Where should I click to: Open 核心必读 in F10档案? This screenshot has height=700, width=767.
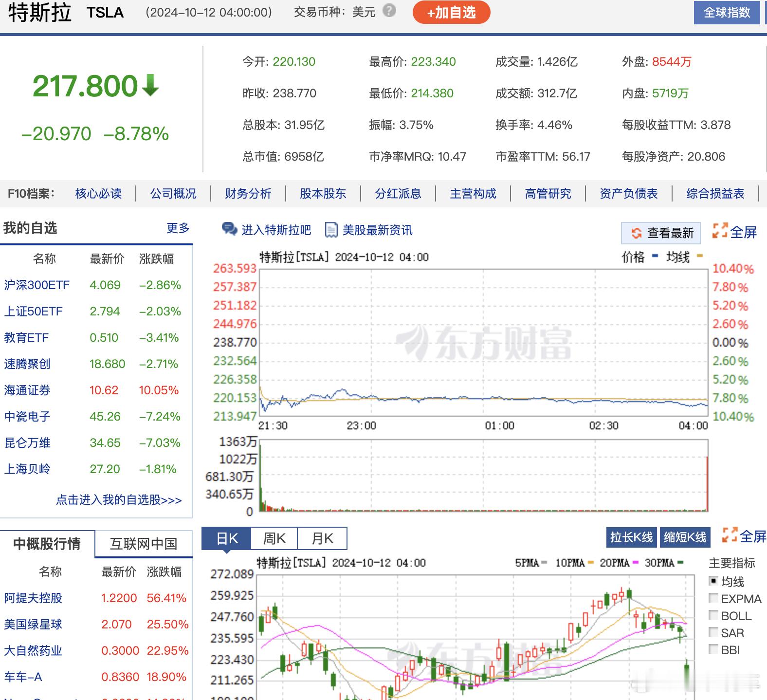[98, 194]
